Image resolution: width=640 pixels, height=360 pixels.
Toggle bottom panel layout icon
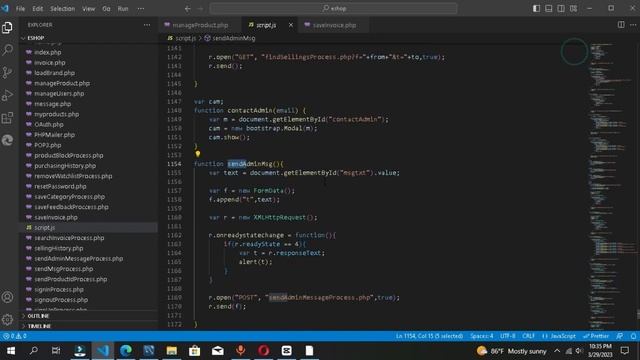(x=549, y=8)
